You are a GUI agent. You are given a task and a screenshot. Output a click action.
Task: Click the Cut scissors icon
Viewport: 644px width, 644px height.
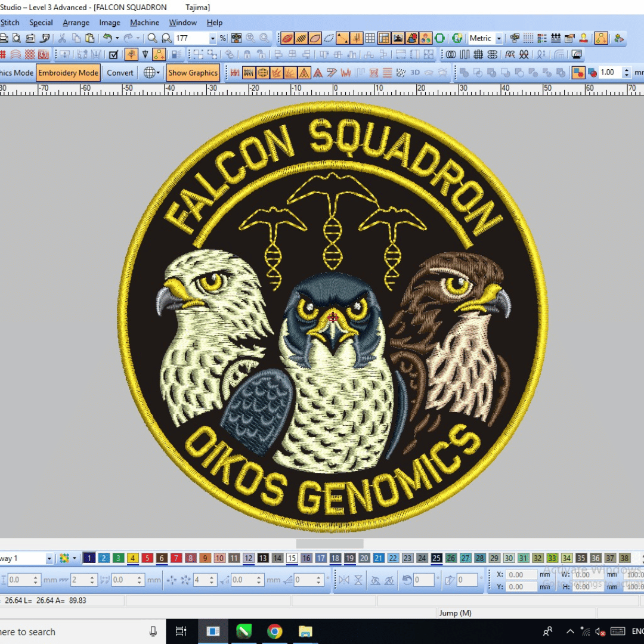pyautogui.click(x=62, y=38)
